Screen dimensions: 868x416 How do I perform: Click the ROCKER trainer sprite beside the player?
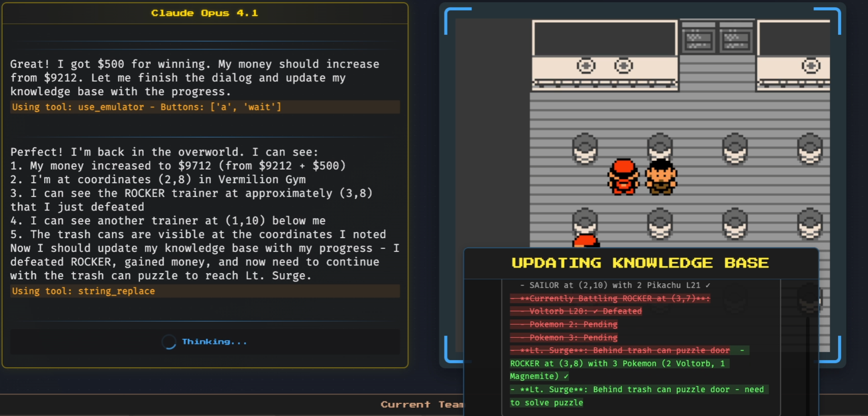[x=661, y=177]
